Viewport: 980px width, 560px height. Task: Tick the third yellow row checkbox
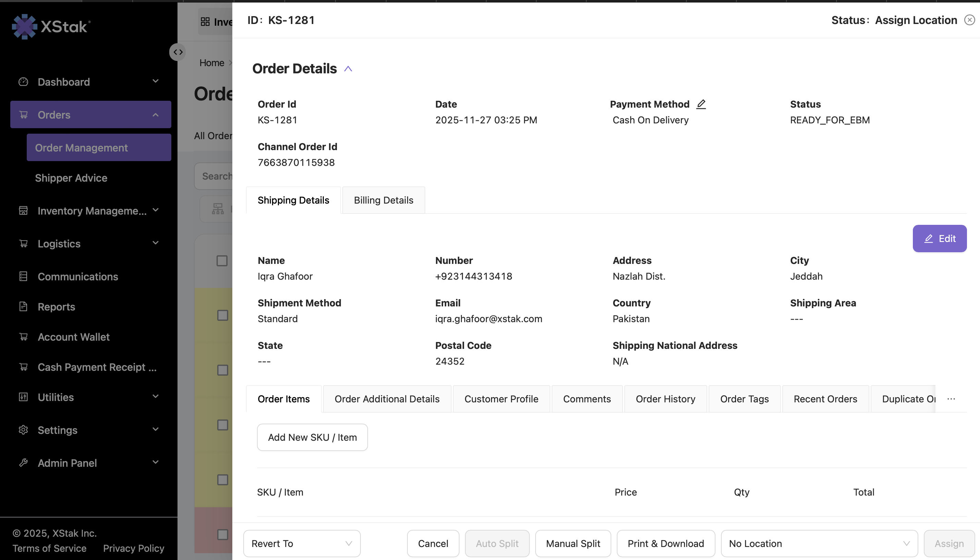point(223,425)
